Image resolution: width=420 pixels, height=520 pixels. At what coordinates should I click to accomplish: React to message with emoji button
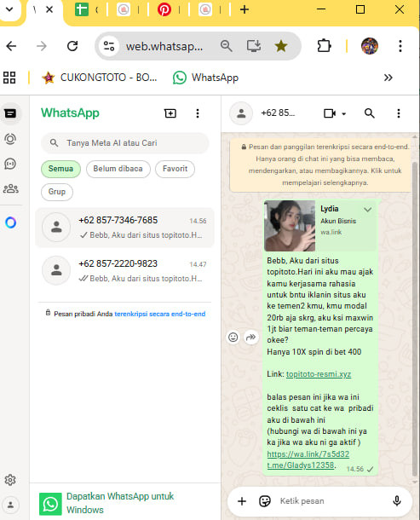click(233, 338)
